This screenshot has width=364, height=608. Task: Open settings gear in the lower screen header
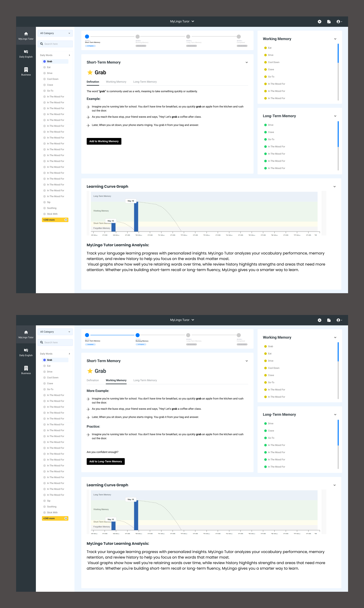click(x=319, y=320)
